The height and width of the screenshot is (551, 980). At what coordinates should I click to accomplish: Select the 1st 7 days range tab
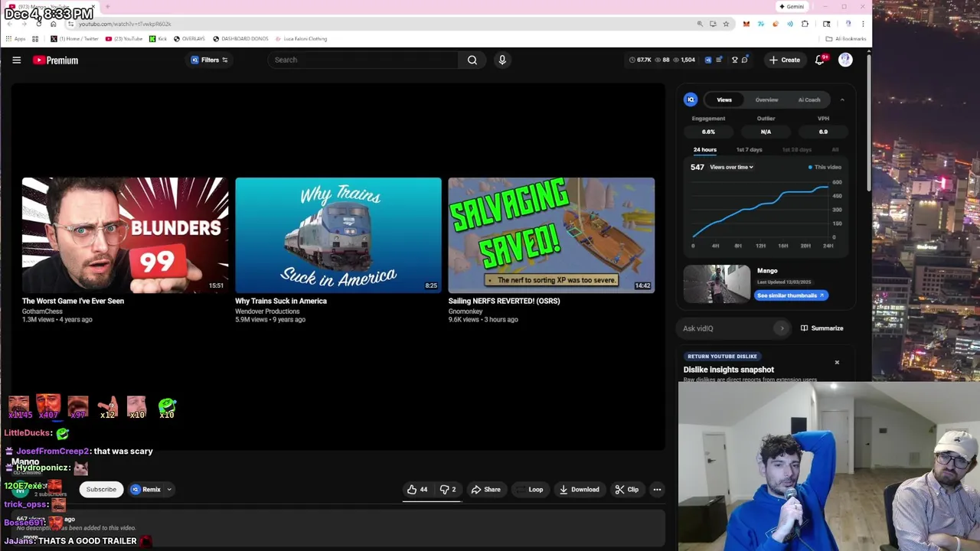tap(749, 150)
